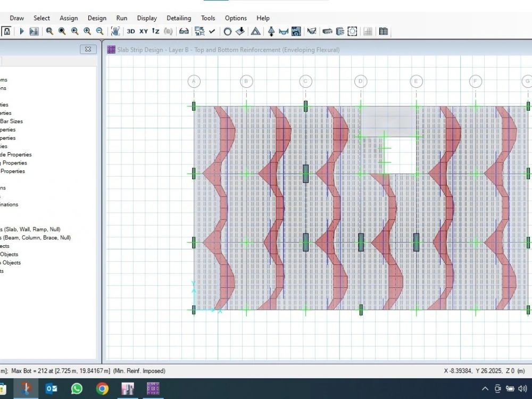Zoom out one step with the toolbar icon

(100, 31)
